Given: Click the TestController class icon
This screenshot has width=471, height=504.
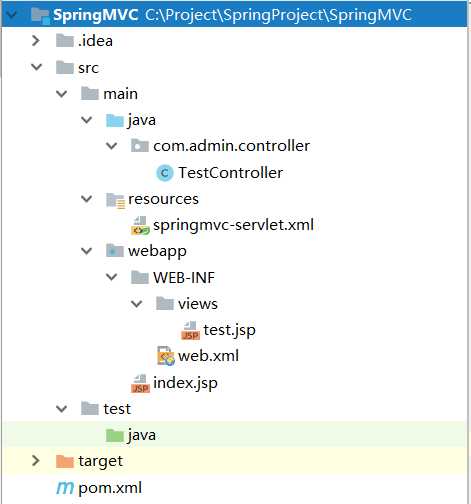Looking at the screenshot, I should point(165,173).
